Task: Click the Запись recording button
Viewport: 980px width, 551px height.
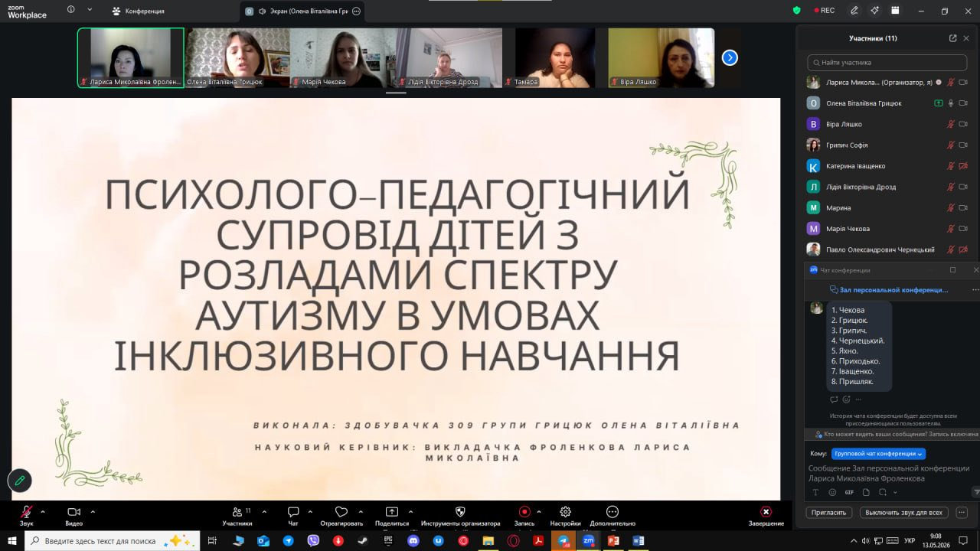Action: [524, 515]
